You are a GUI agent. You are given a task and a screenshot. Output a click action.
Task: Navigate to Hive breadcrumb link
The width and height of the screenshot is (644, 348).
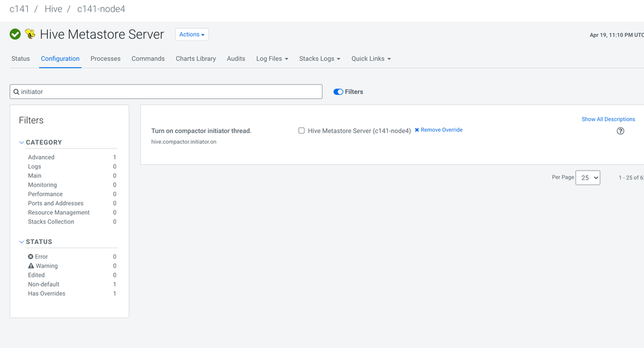coord(54,9)
